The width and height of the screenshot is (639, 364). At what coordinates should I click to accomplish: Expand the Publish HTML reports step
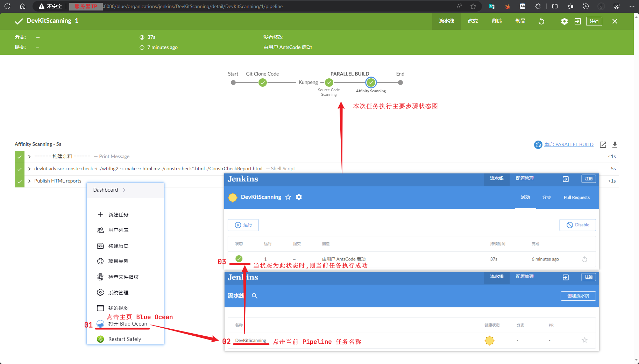click(x=29, y=181)
